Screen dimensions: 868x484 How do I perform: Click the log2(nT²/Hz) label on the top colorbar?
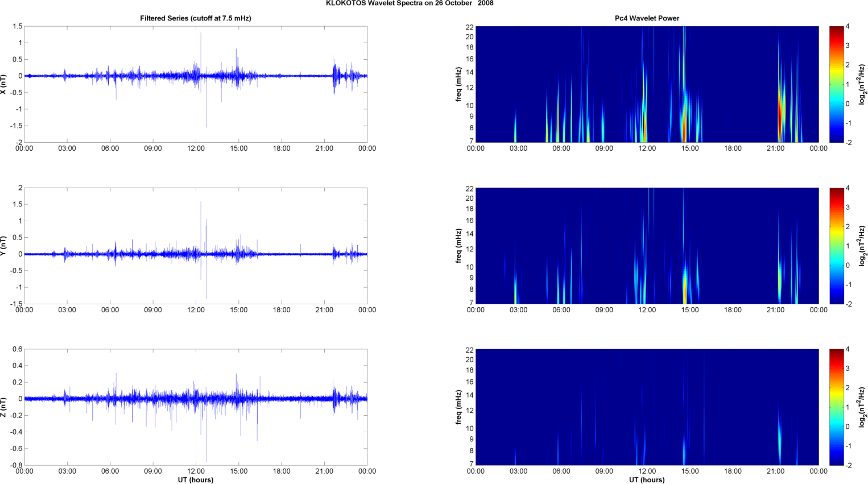(862, 84)
